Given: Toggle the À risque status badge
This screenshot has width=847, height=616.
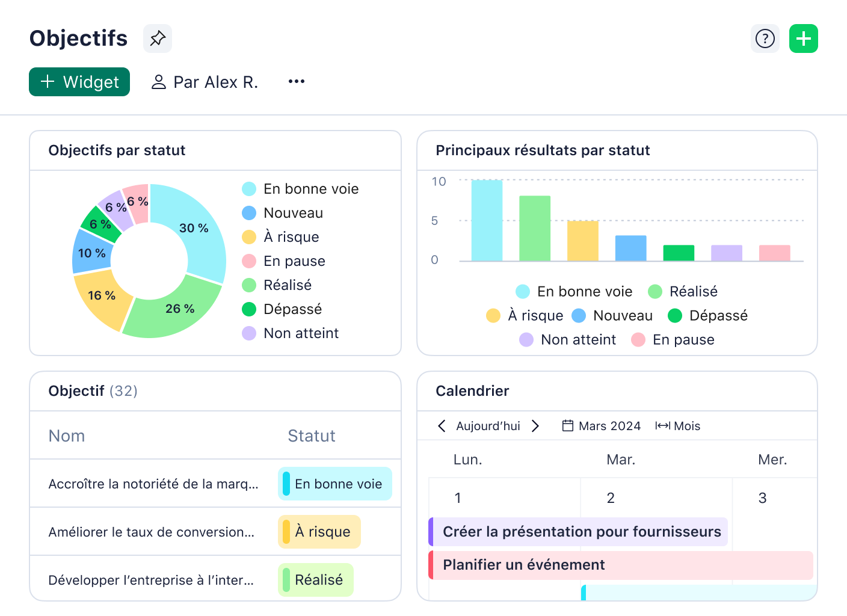Looking at the screenshot, I should coord(319,531).
